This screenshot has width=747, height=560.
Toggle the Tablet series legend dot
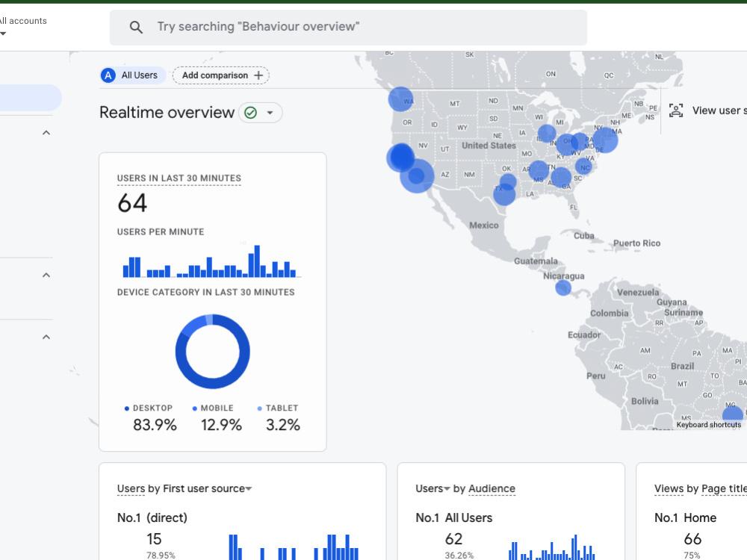coord(259,408)
